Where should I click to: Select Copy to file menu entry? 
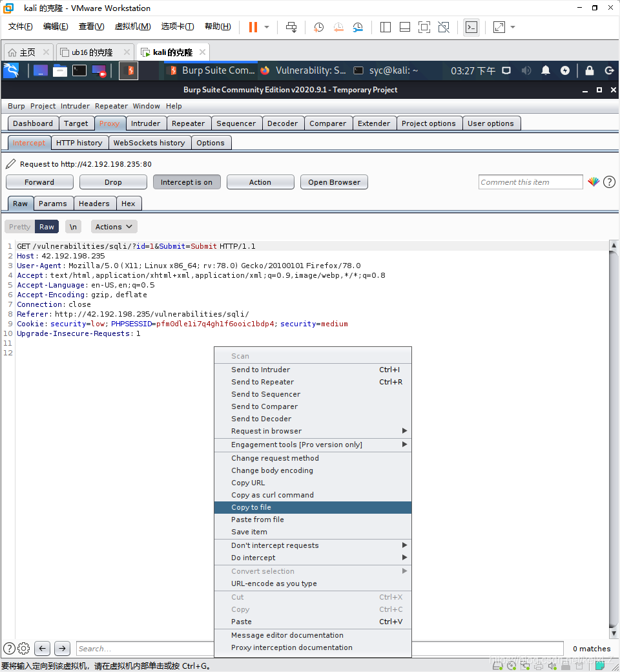pos(313,507)
